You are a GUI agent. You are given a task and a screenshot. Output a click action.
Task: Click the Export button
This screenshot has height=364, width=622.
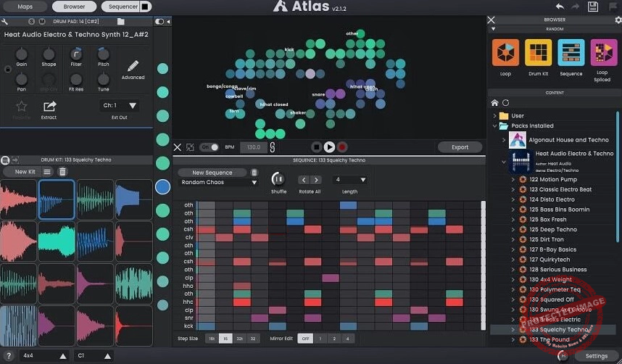460,147
